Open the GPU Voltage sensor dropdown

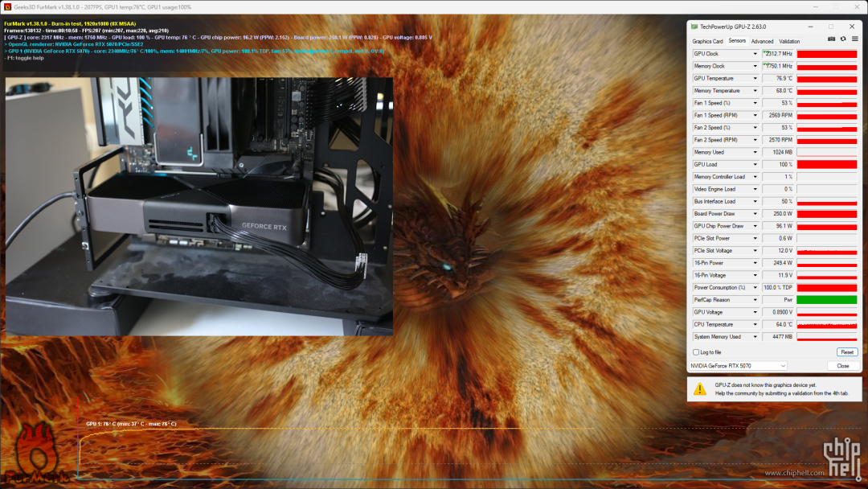(x=755, y=312)
